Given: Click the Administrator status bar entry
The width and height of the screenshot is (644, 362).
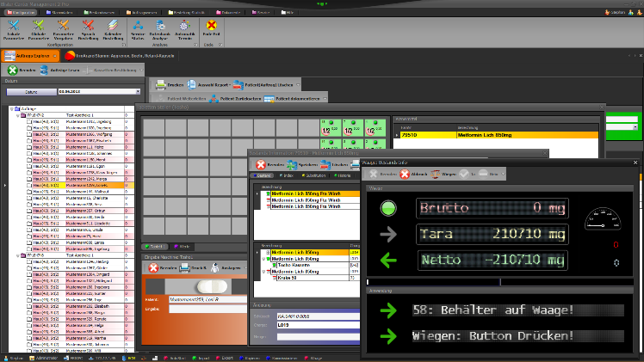Looking at the screenshot, I should click(43, 358).
